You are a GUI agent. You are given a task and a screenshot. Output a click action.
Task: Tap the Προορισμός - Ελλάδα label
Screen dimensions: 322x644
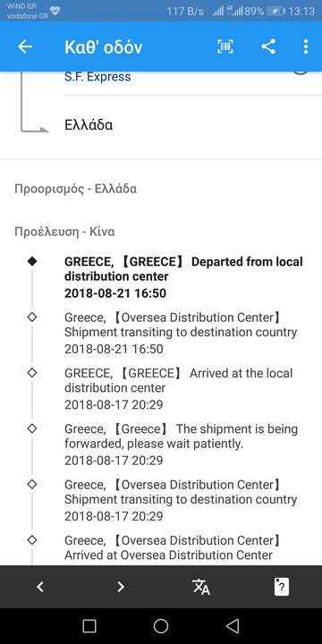[75, 189]
